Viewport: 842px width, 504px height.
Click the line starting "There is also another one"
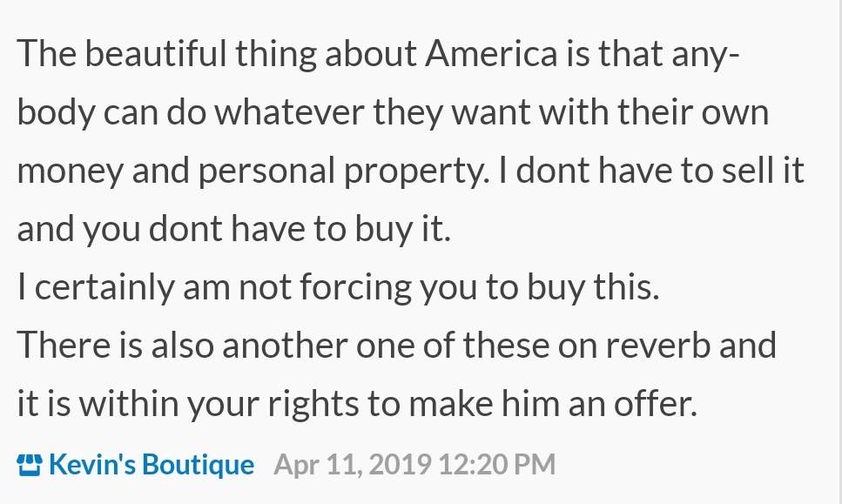(397, 345)
